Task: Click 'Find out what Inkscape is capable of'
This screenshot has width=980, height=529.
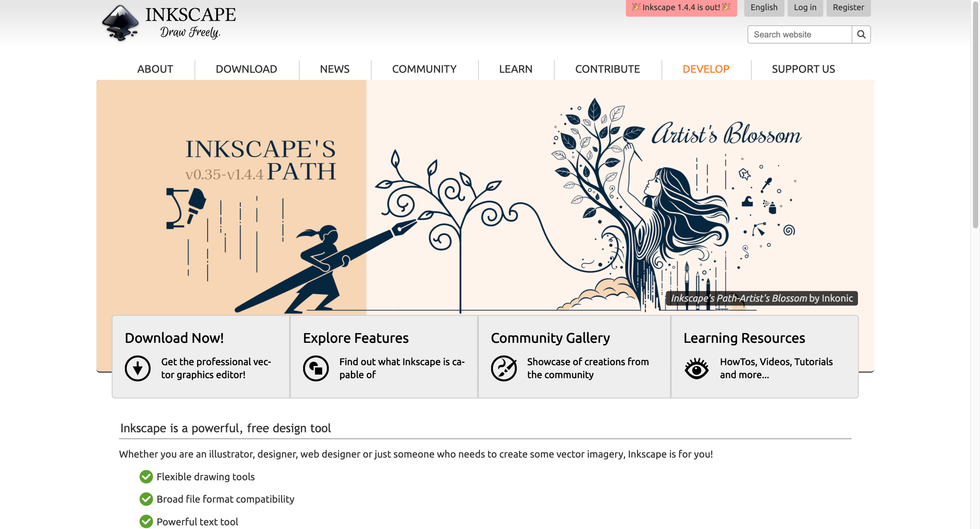Action: [x=402, y=368]
